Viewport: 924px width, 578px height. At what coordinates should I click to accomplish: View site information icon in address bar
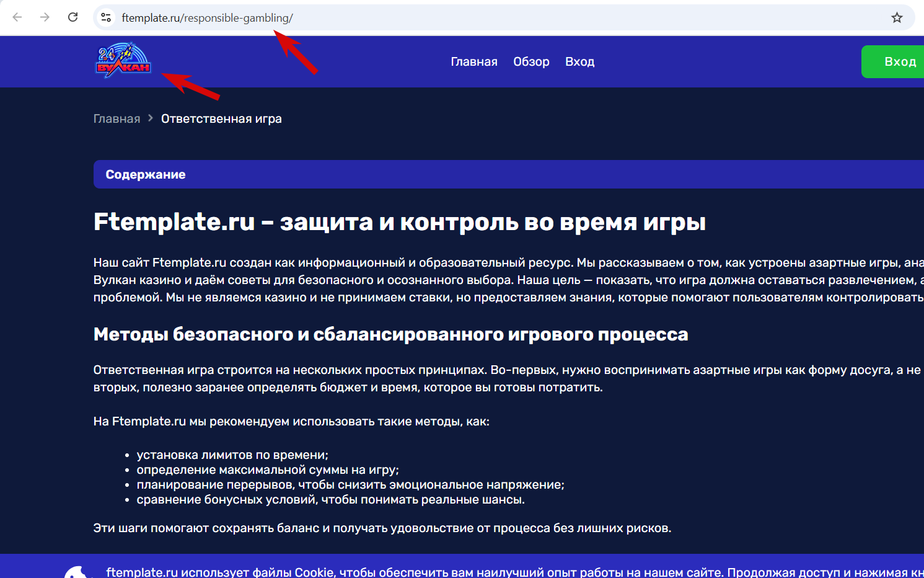107,17
